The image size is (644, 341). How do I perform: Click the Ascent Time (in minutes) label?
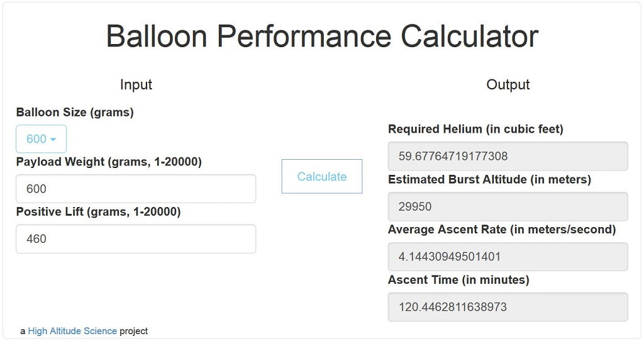pos(458,280)
